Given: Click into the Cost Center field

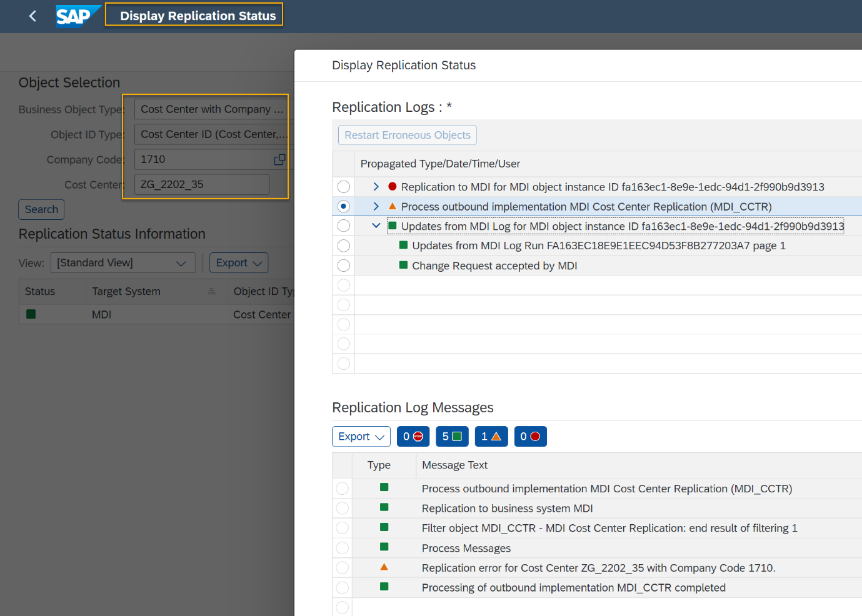Looking at the screenshot, I should (202, 184).
